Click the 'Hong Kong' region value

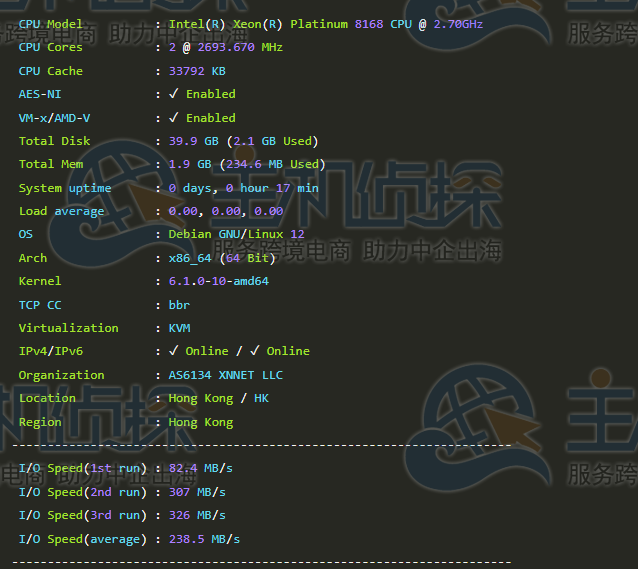(x=201, y=422)
